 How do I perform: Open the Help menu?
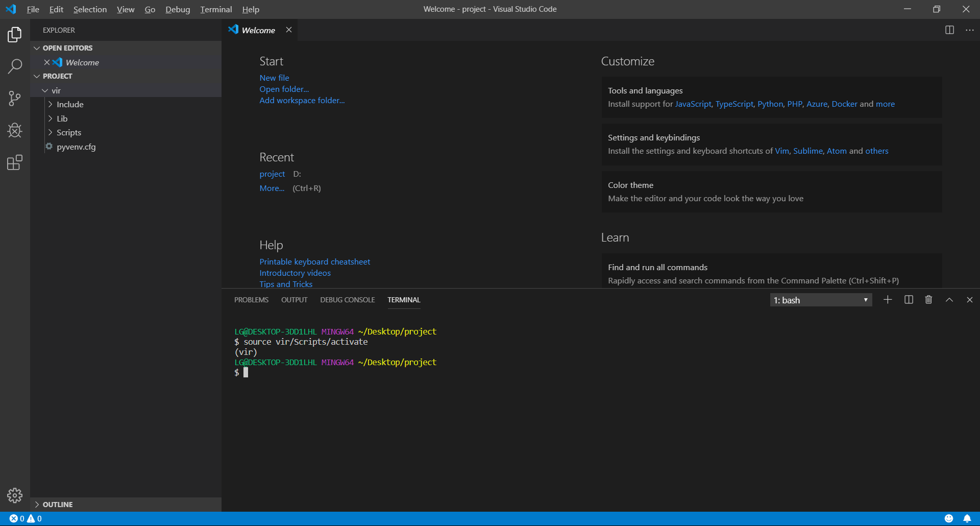[251, 9]
